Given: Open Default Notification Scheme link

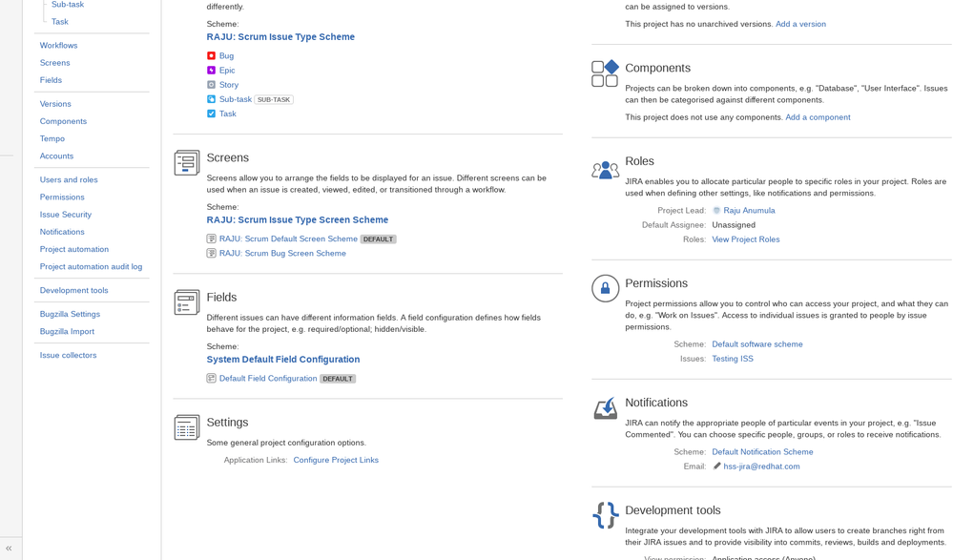Looking at the screenshot, I should (762, 452).
